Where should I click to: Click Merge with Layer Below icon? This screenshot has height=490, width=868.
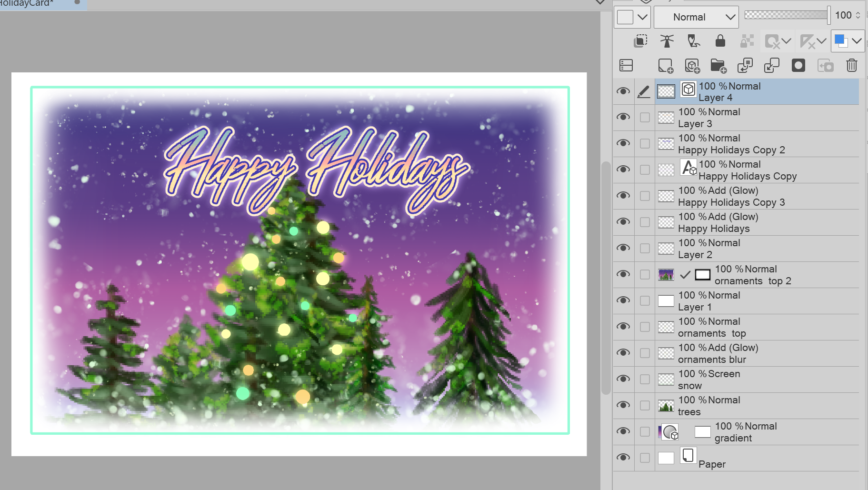772,65
